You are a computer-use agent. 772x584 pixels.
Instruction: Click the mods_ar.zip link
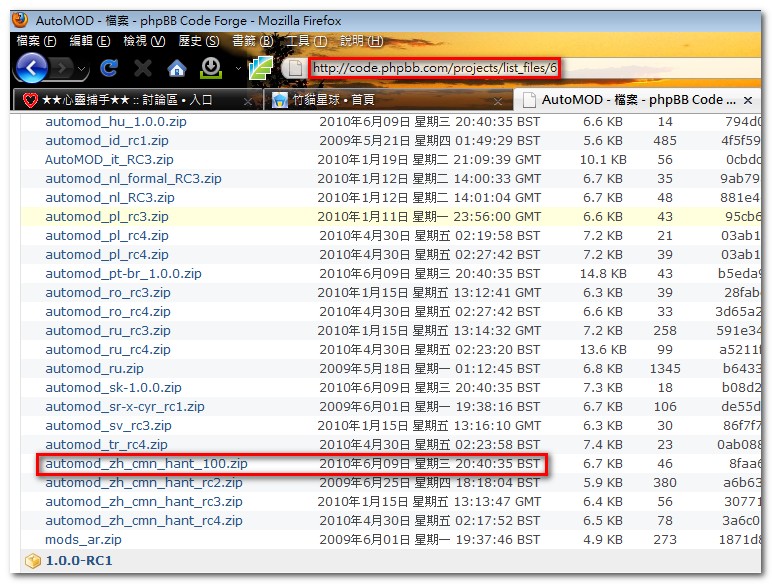83,540
